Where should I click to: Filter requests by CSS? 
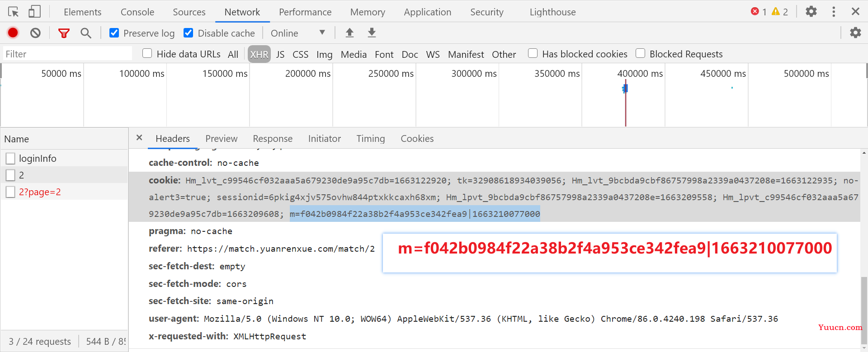[x=301, y=54]
